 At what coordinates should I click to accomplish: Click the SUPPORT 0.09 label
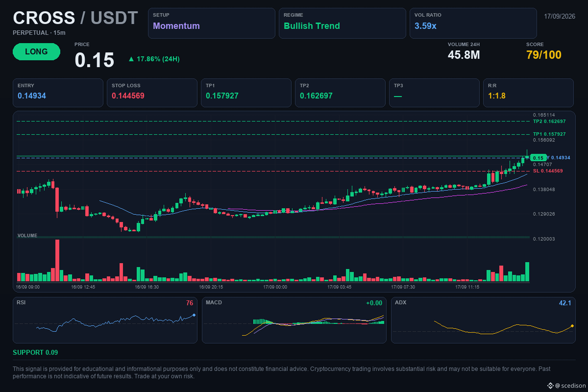(x=35, y=352)
